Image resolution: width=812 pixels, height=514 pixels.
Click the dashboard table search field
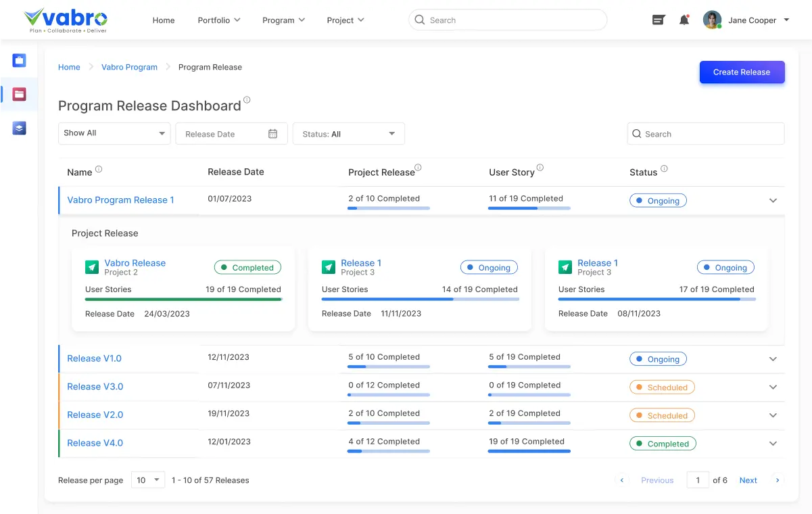coord(706,134)
